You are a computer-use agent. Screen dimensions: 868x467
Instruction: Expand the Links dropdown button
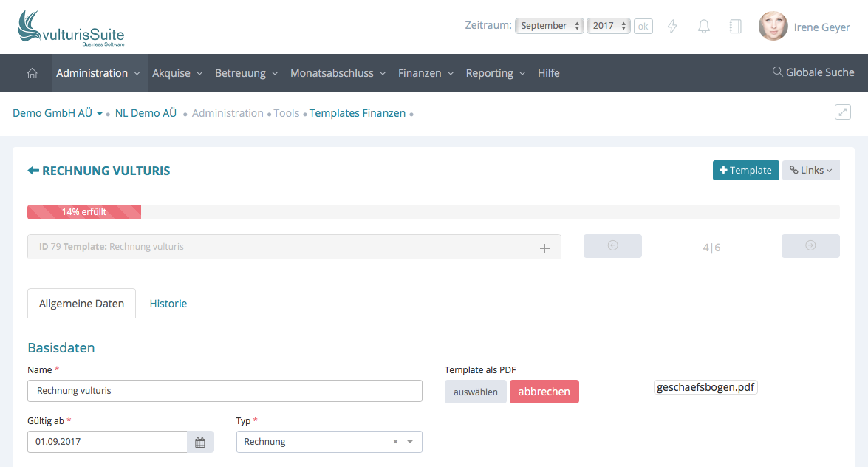(x=810, y=171)
